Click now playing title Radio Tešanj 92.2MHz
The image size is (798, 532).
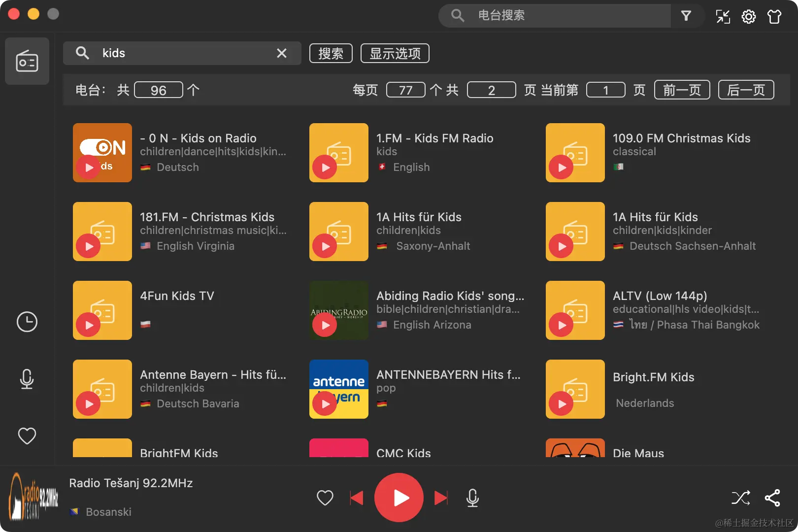(131, 483)
